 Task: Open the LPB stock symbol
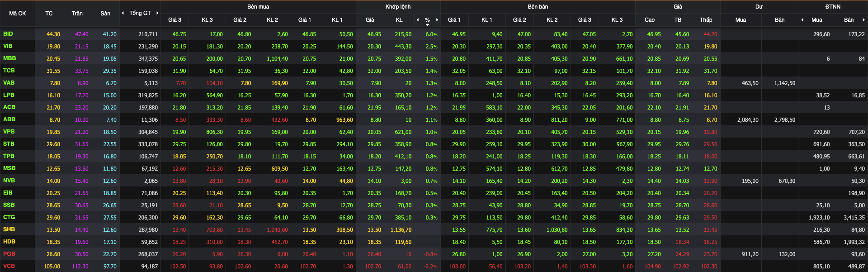click(x=9, y=95)
